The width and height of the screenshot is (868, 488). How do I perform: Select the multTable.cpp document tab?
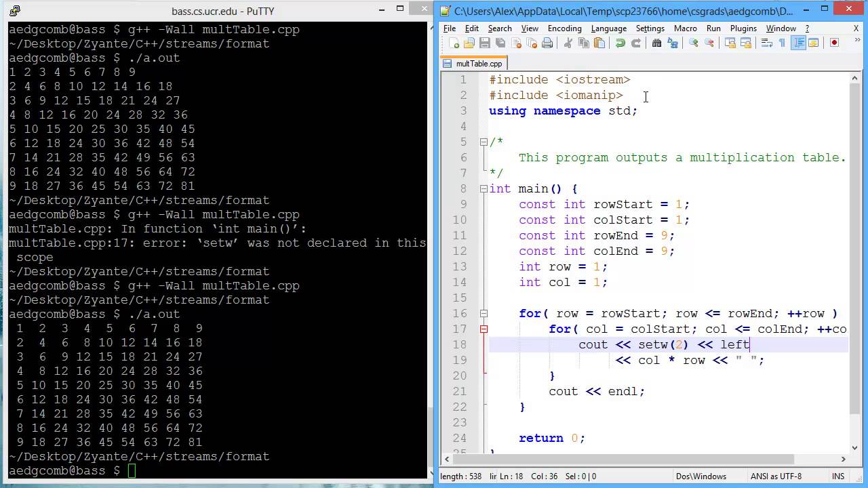473,64
